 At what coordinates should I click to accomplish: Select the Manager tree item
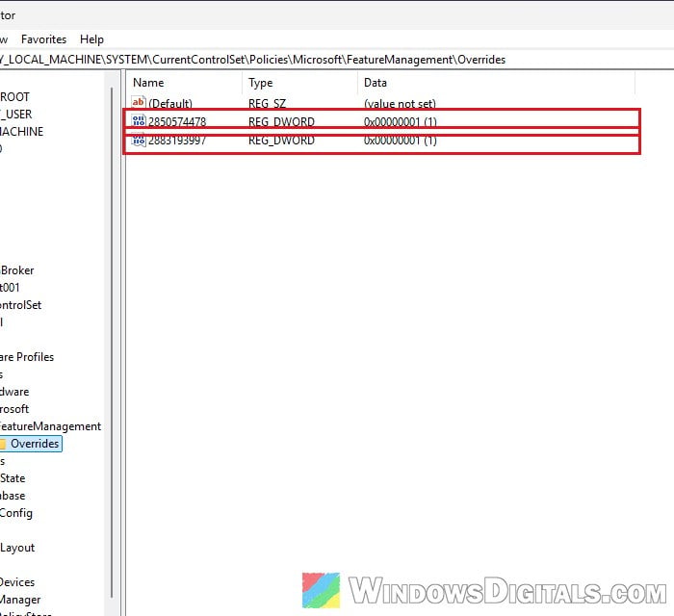click(20, 600)
